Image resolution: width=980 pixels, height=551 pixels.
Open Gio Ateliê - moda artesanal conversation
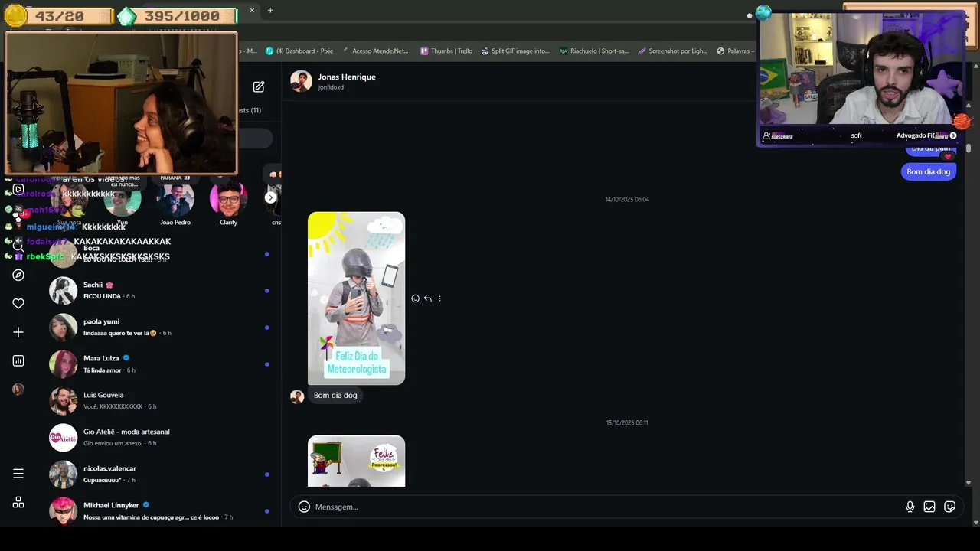[161, 438]
